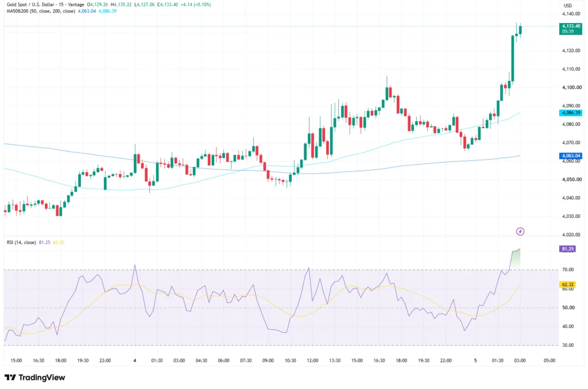The image size is (588, 389).
Task: Click the blue 4,063.04 price-axis badge
Action: (x=570, y=155)
